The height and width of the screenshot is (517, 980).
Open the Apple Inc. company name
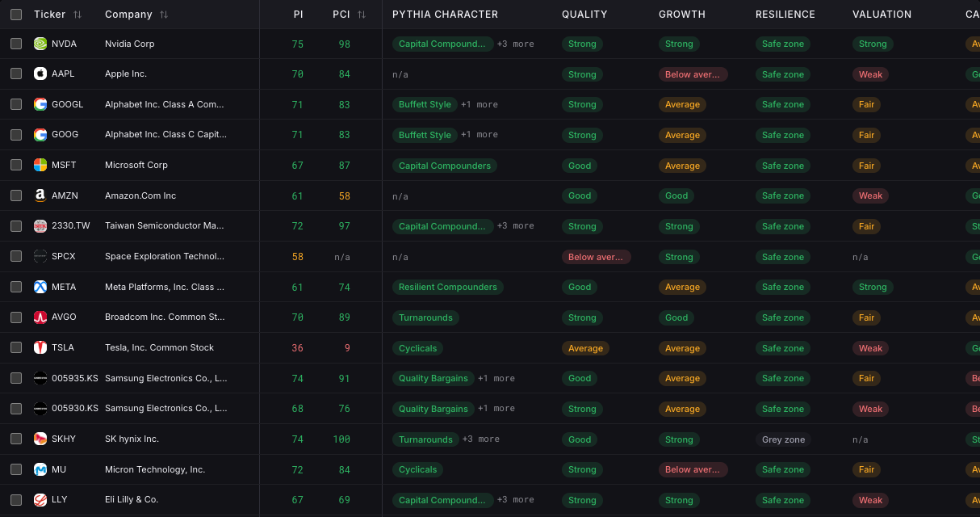(x=126, y=74)
